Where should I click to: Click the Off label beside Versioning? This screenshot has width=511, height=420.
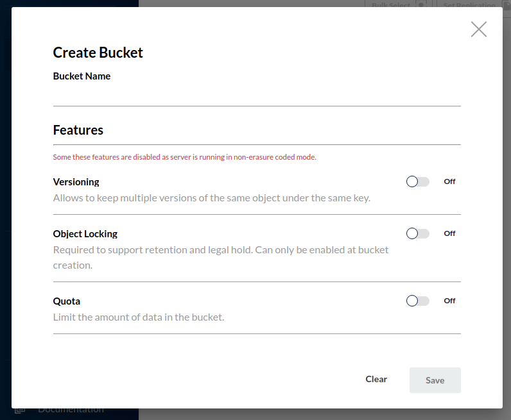coord(449,181)
